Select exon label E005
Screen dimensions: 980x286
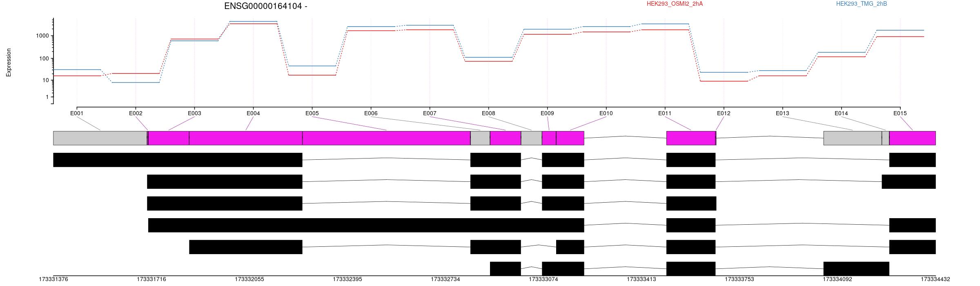[312, 113]
